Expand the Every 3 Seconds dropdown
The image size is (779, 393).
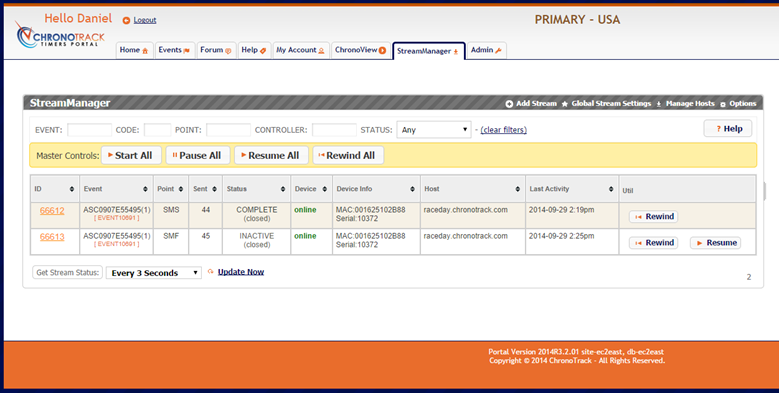click(x=154, y=273)
